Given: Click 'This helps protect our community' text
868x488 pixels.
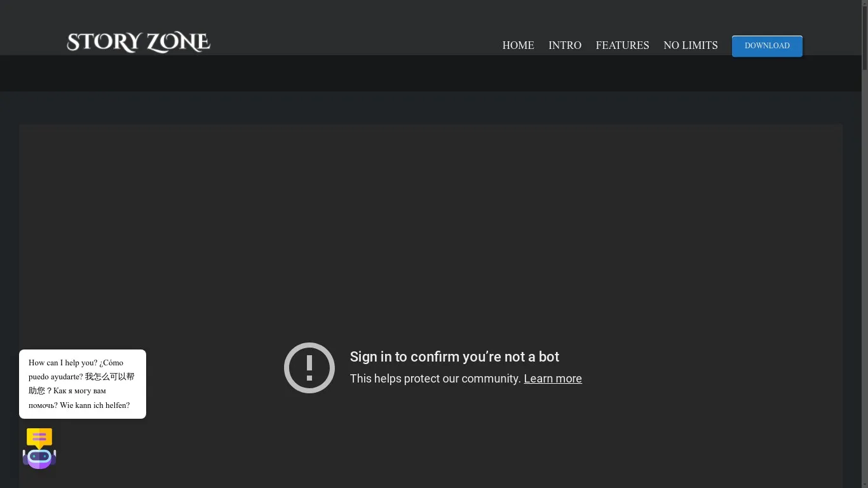Looking at the screenshot, I should 435,379.
